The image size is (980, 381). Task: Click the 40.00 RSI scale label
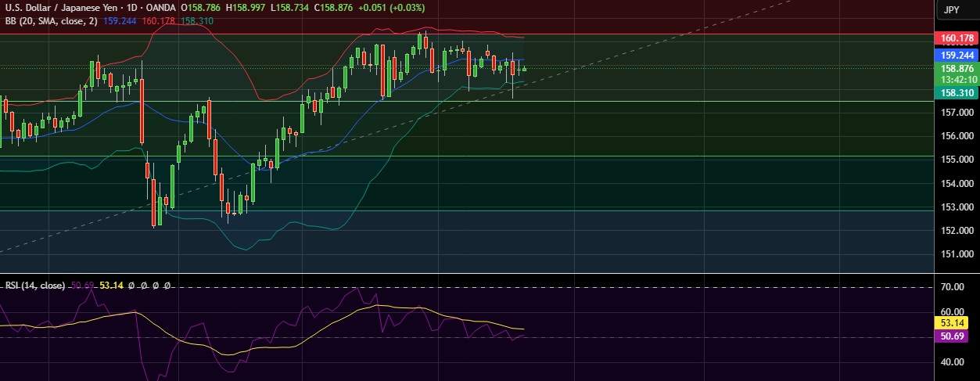(x=951, y=362)
